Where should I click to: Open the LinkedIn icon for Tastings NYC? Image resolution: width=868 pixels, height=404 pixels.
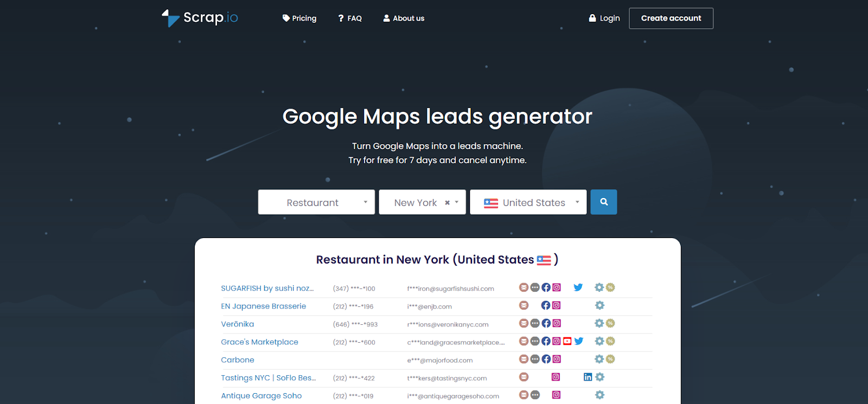[x=588, y=377]
